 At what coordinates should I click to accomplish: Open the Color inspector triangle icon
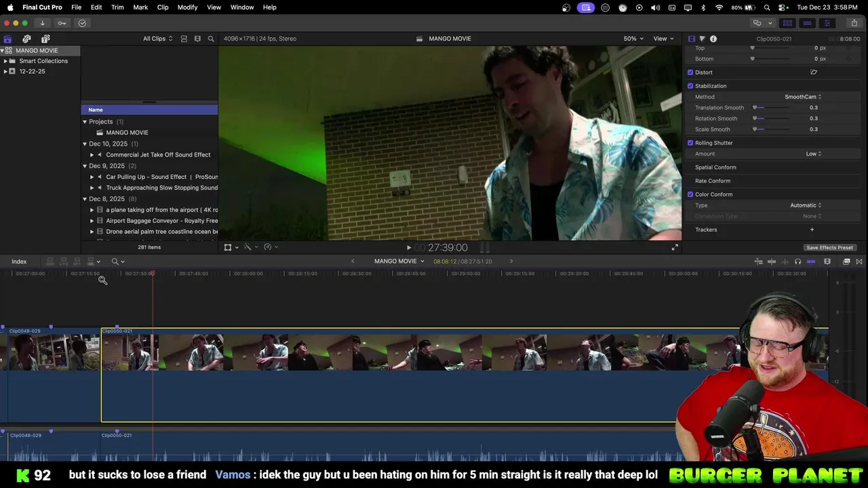tap(702, 39)
